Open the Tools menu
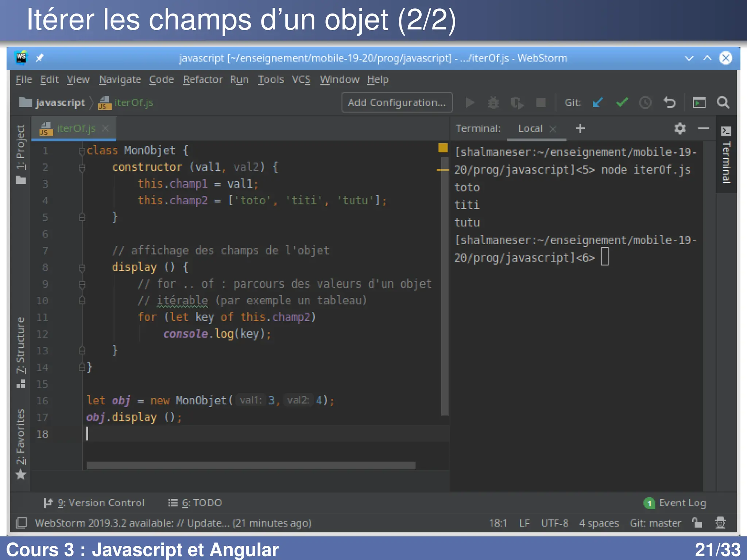Image resolution: width=747 pixels, height=560 pixels. click(x=271, y=79)
